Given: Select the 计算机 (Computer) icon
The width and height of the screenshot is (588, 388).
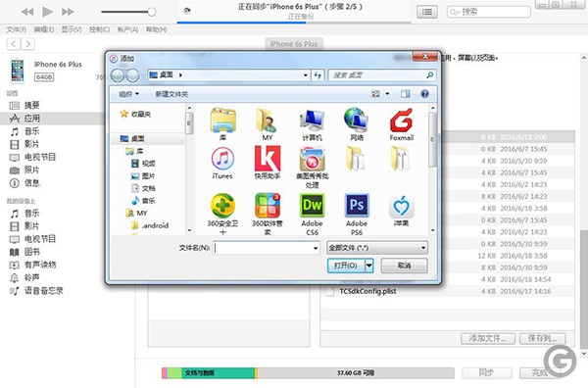Looking at the screenshot, I should pos(312,121).
